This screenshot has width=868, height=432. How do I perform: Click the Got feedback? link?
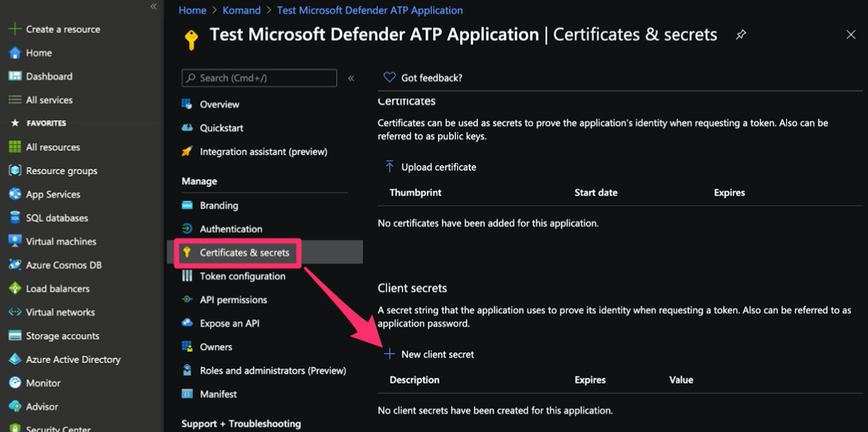(x=423, y=78)
